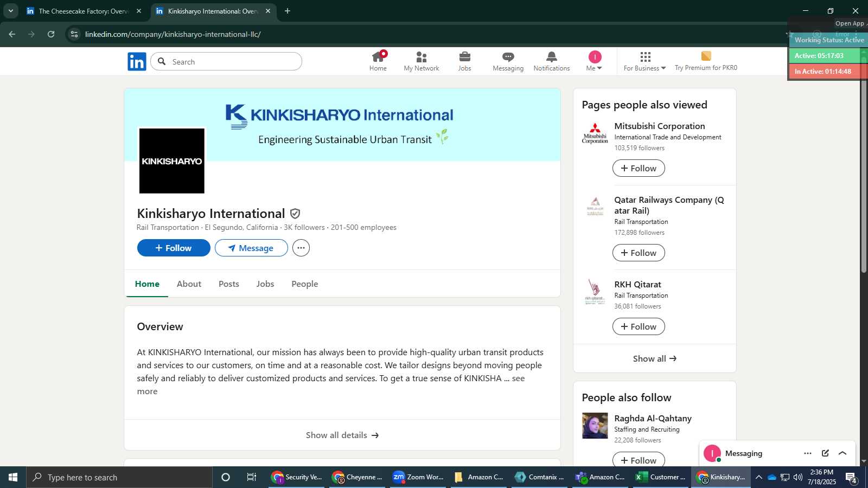Open the three-dot more options button
This screenshot has height=488, width=868.
coord(301,248)
